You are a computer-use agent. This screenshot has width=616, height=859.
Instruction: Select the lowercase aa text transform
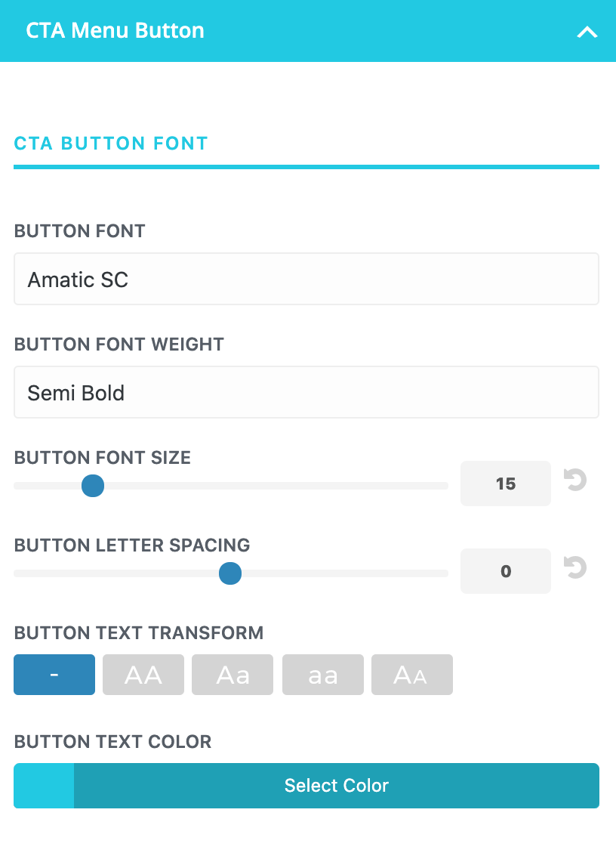[x=323, y=675]
